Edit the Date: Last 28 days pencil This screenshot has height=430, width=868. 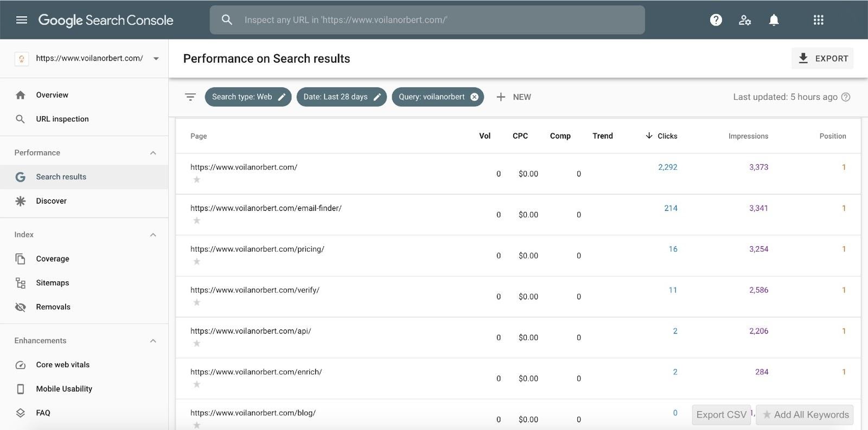point(377,97)
